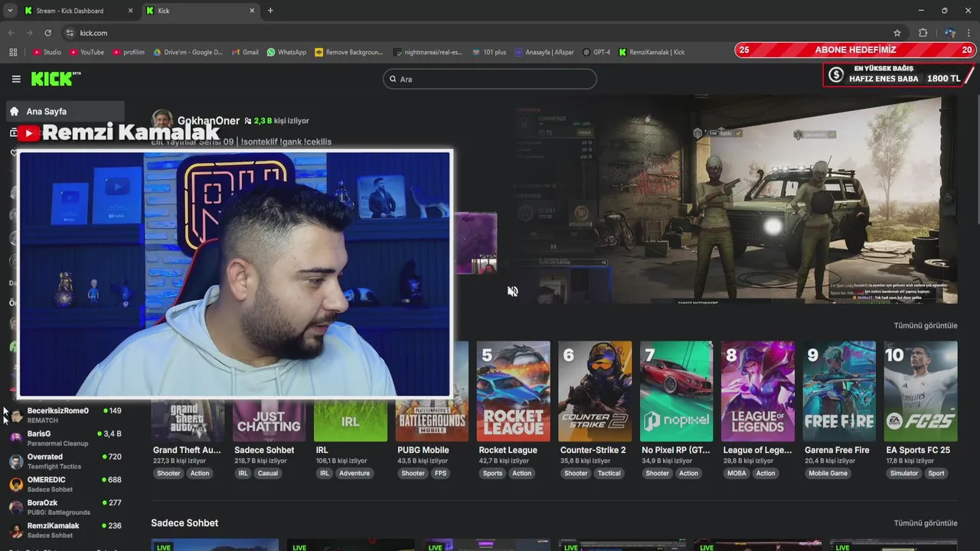Image resolution: width=980 pixels, height=551 pixels.
Task: Open the GokhanOner channel name link
Action: tap(208, 121)
